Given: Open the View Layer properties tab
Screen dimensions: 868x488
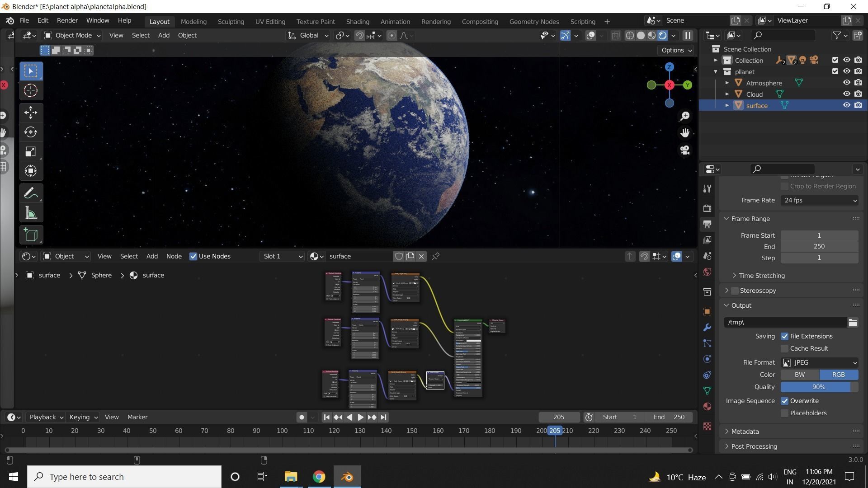Looking at the screenshot, I should pos(708,240).
